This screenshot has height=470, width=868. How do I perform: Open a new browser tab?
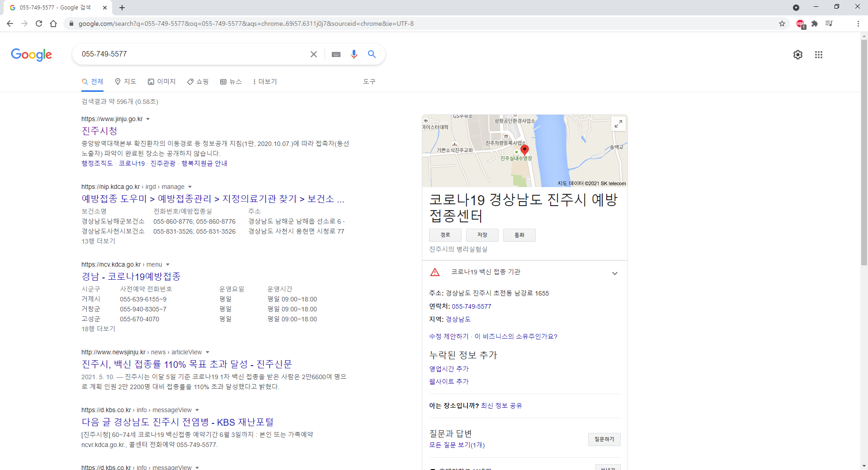(122, 8)
